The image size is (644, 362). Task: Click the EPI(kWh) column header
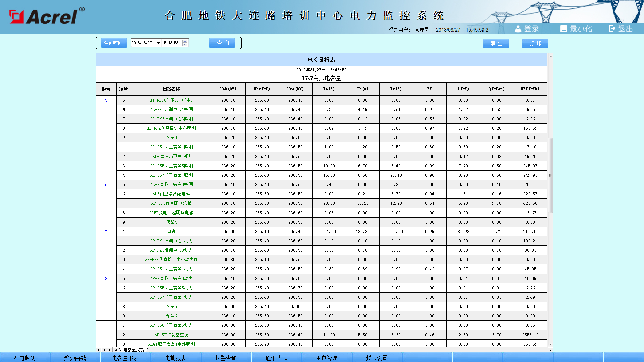click(x=530, y=89)
